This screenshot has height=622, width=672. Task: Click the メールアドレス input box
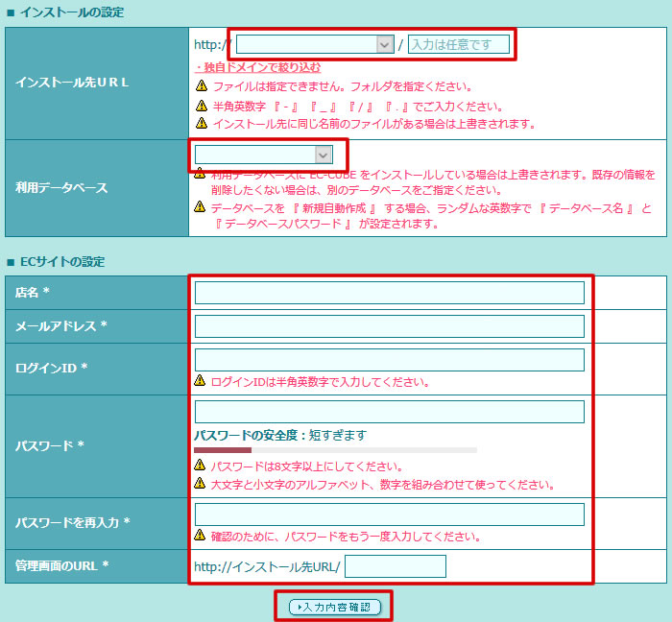(x=389, y=326)
